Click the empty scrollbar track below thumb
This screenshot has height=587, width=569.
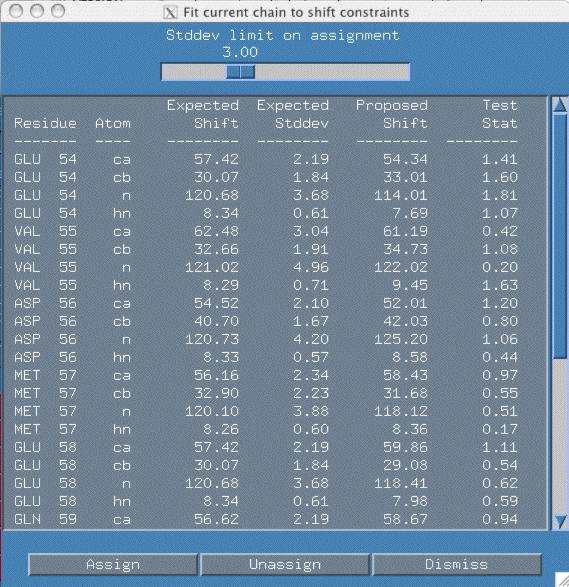pyautogui.click(x=560, y=436)
